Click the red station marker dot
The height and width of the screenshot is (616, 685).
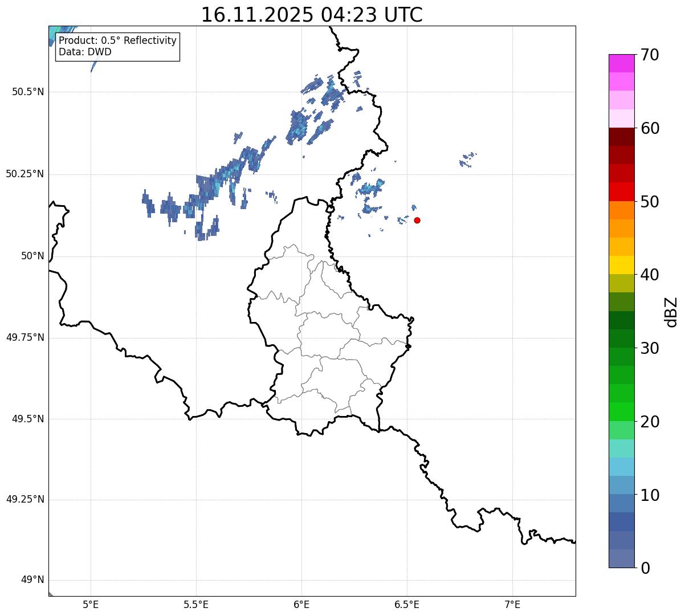point(417,220)
